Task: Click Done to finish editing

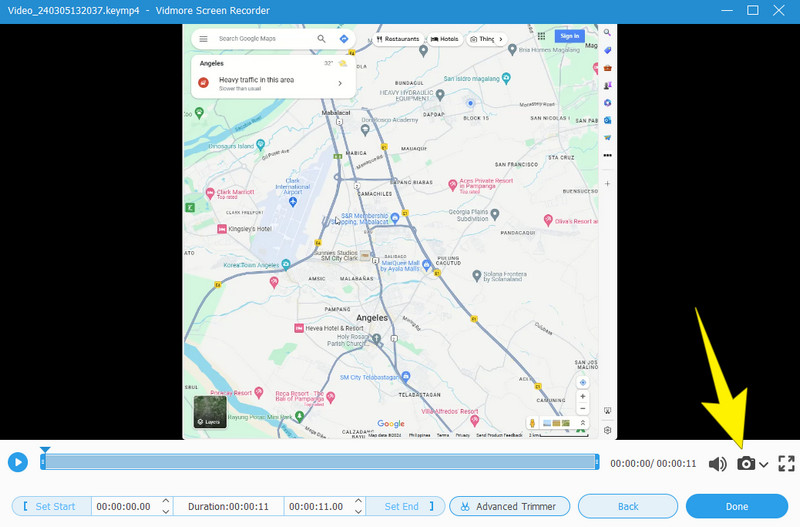Action: (737, 506)
